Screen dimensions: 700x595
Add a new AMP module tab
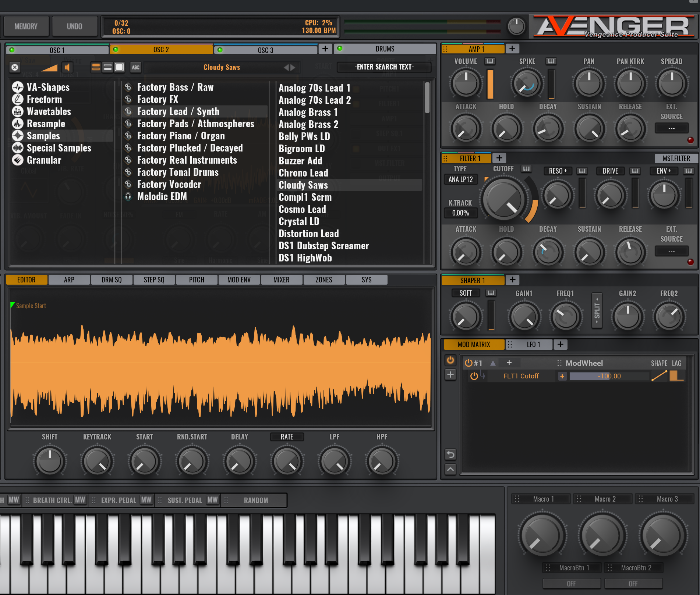tap(512, 49)
